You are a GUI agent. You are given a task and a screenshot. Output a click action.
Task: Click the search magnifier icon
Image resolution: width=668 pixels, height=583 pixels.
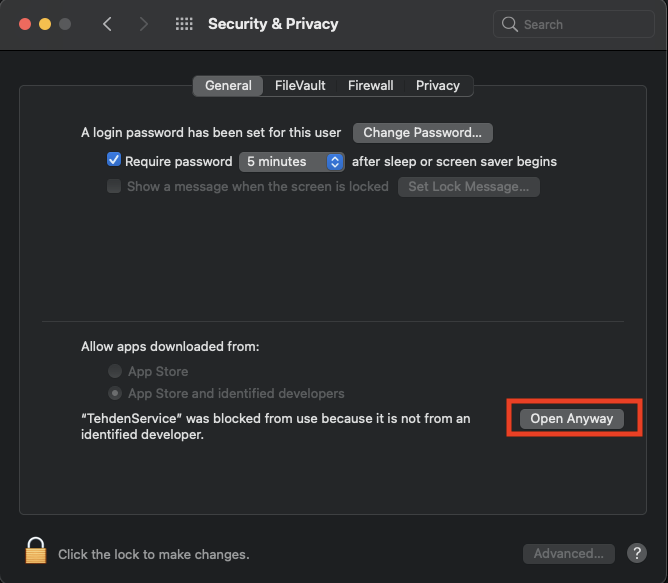coord(510,24)
